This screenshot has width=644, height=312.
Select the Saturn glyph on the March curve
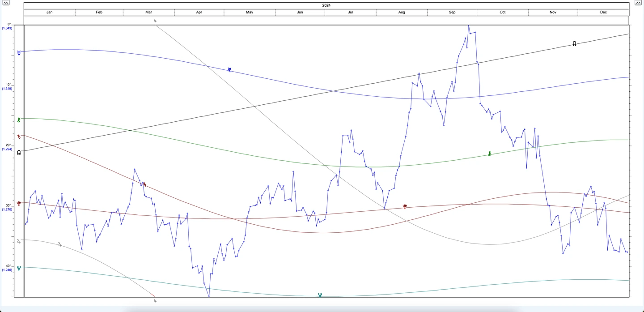tap(144, 184)
